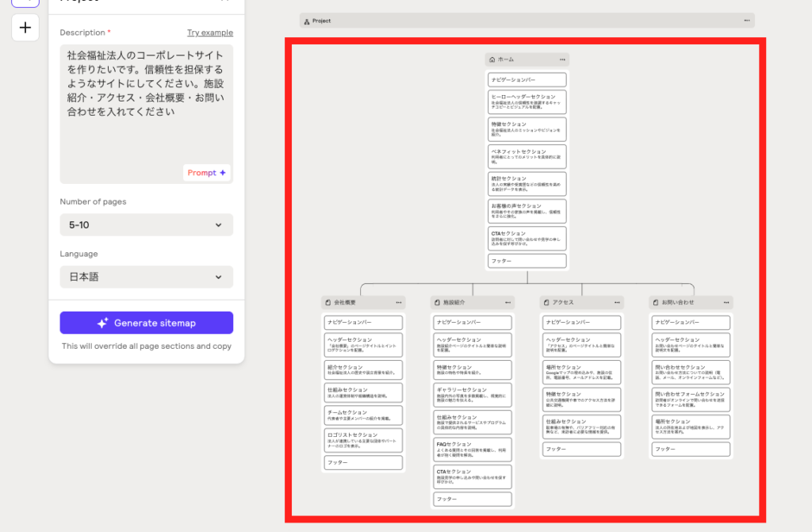Open the three-dot menu on Project bar
The width and height of the screenshot is (812, 532).
[745, 21]
